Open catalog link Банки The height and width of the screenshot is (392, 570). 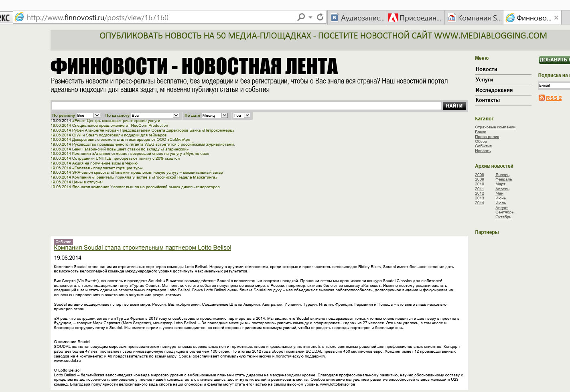[x=481, y=132]
